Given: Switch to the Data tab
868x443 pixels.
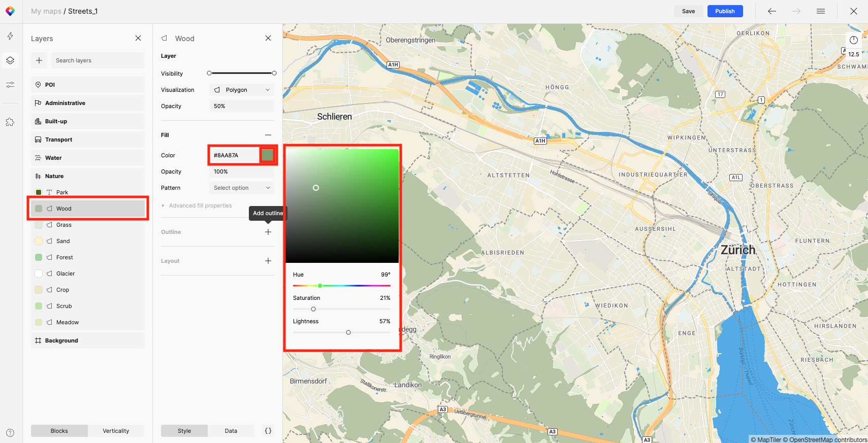Looking at the screenshot, I should coord(231,431).
